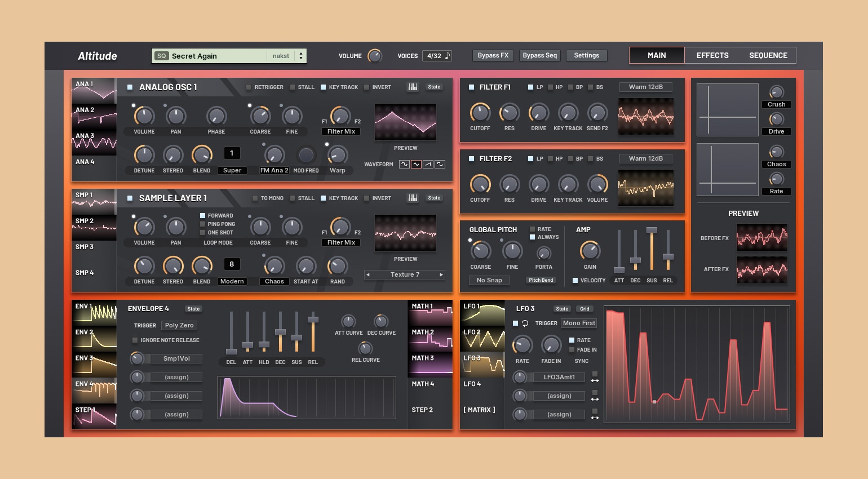Screen dimensions: 868x479
Task: Enable Retrigger on Analog Osc 1
Action: click(249, 87)
